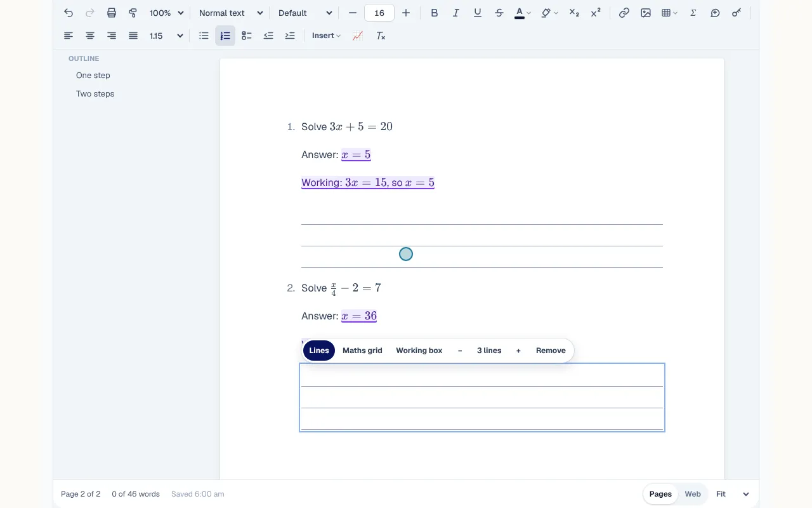Toggle numbered list
Image resolution: width=812 pixels, height=508 pixels.
click(225, 36)
